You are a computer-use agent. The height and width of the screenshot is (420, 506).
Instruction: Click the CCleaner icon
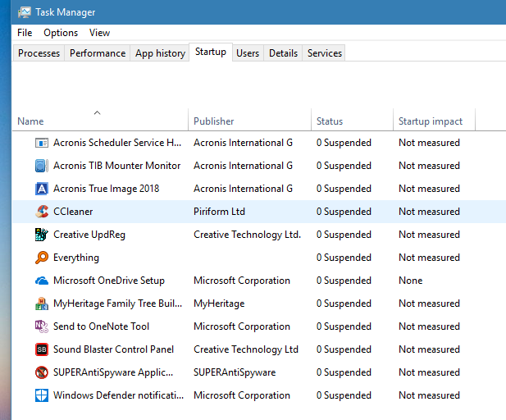(42, 212)
